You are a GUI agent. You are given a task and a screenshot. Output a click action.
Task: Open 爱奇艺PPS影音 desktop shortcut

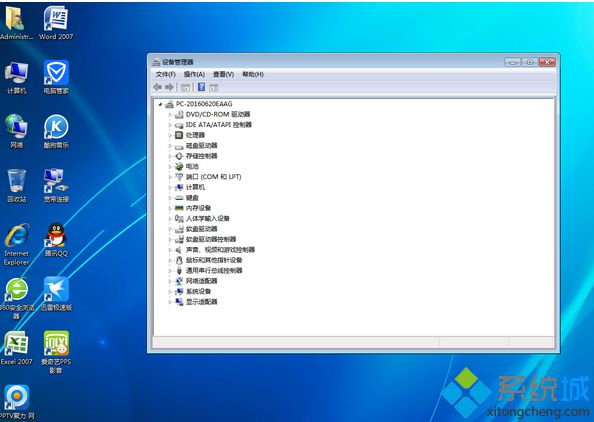(56, 352)
